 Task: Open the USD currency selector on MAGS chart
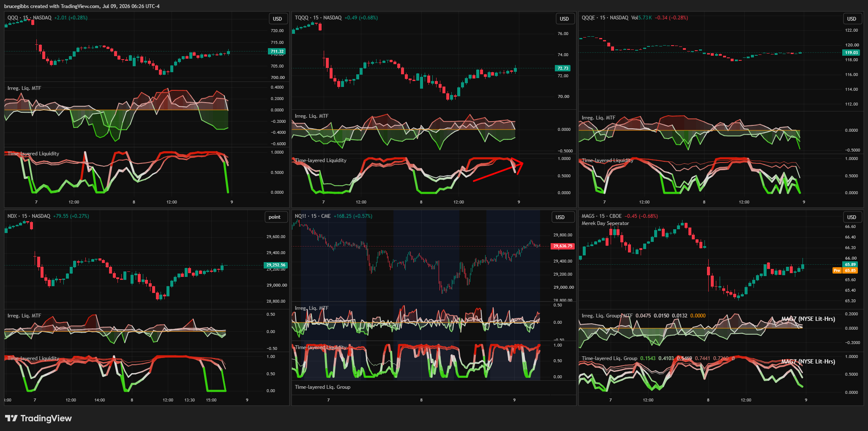pos(852,217)
